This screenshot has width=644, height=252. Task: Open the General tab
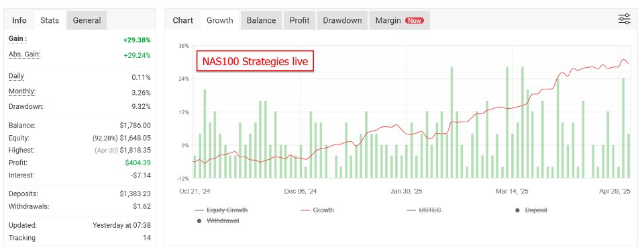click(x=87, y=20)
